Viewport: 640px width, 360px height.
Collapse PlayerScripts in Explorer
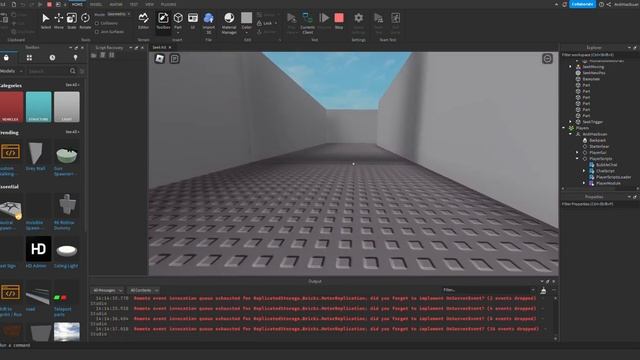[x=578, y=159]
